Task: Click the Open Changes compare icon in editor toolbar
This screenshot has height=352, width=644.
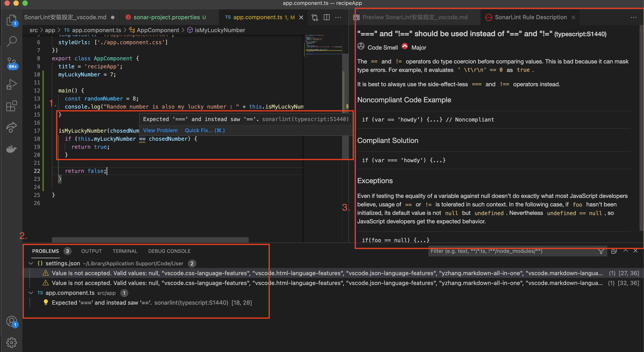Action: (x=315, y=17)
